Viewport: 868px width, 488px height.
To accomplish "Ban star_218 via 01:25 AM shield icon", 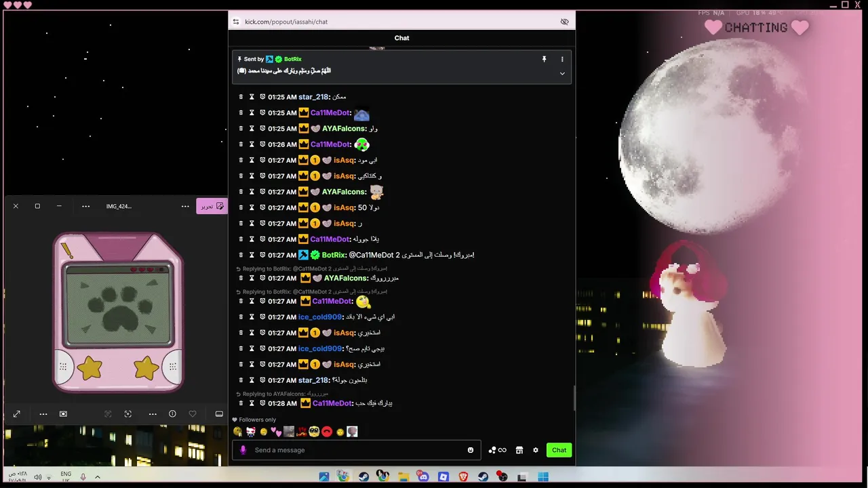I will pos(262,97).
